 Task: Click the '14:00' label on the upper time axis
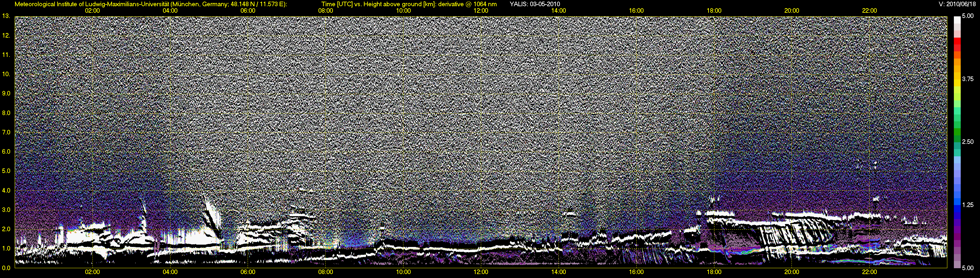coord(559,11)
